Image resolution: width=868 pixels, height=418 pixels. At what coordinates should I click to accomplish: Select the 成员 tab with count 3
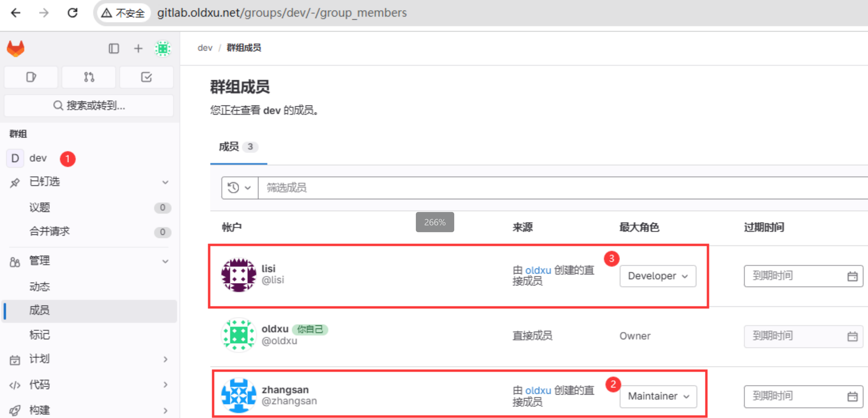coord(238,147)
